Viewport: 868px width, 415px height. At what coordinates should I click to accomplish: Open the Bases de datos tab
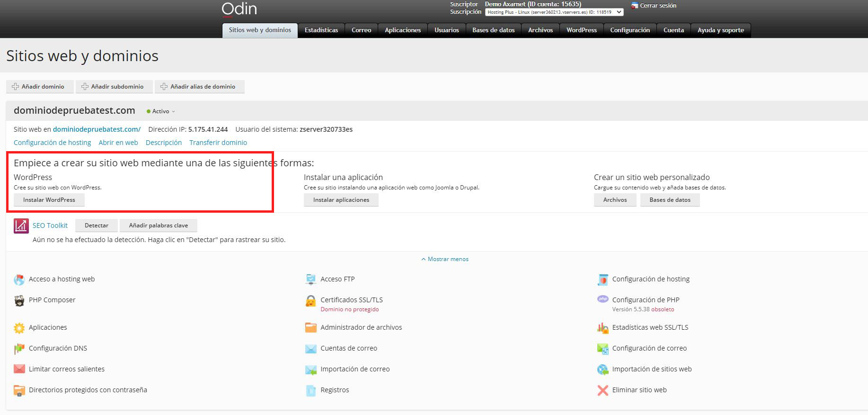(x=493, y=30)
